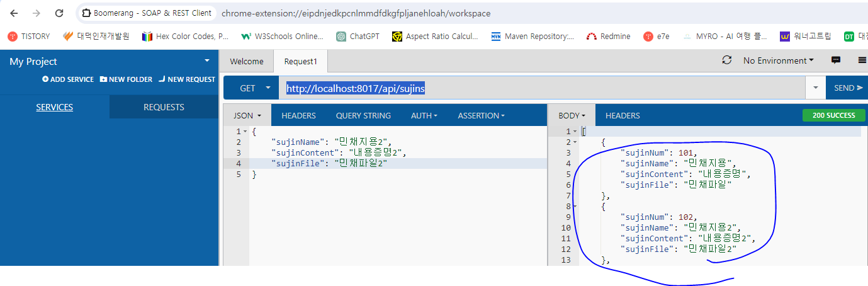868x286 pixels.
Task: Open the GET method dropdown
Action: [x=251, y=88]
